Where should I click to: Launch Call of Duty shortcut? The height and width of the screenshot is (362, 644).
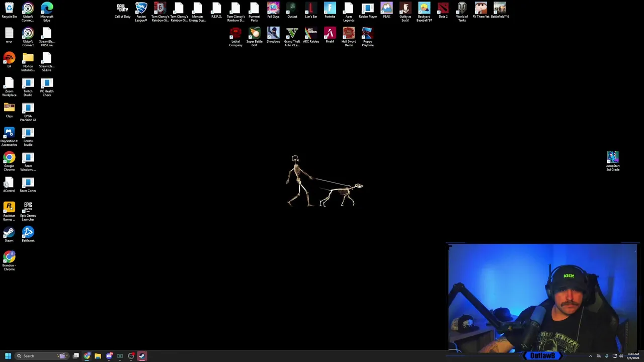point(122,11)
